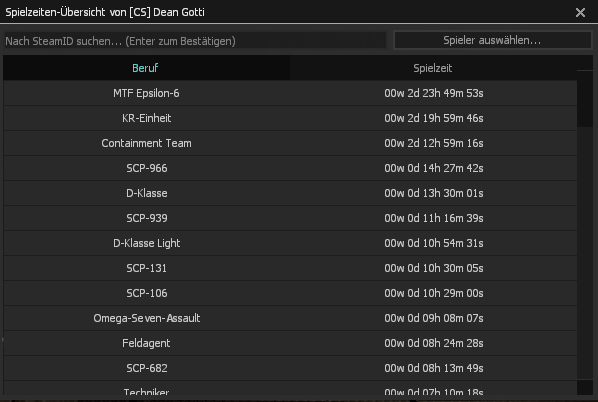Select the Containment Team row

(290, 143)
